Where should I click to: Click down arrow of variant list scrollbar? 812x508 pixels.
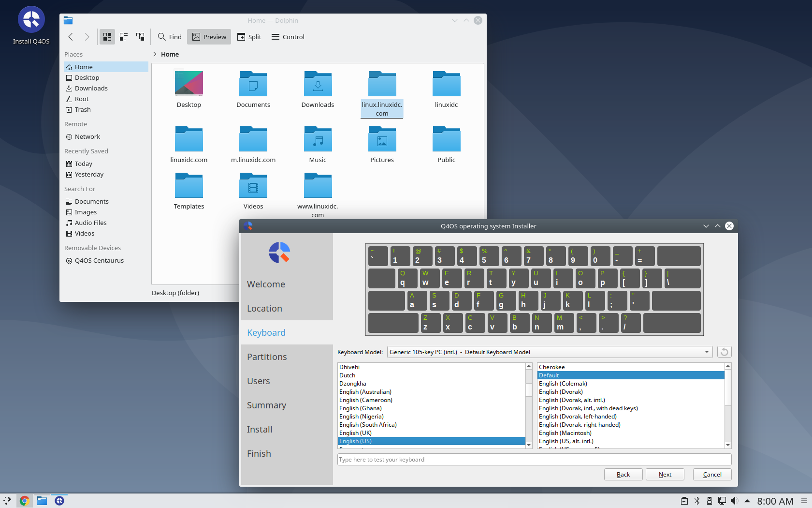click(728, 445)
